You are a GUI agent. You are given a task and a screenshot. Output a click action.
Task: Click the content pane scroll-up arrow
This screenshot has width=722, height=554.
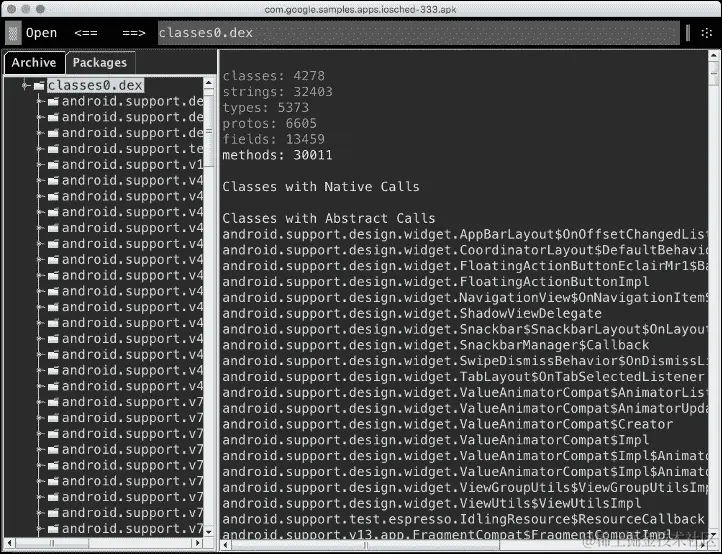[x=714, y=55]
